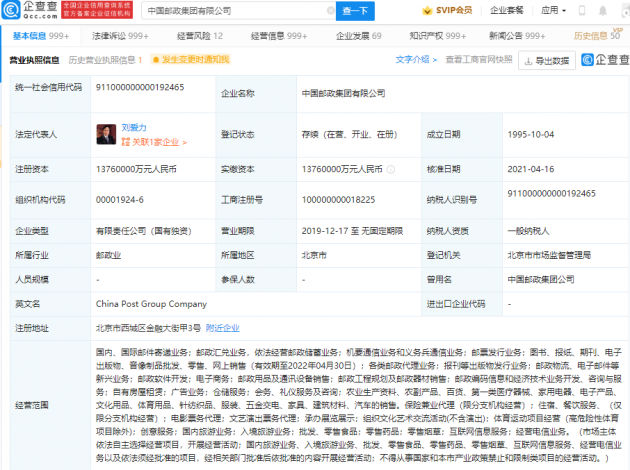
Task: Open the notification bell
Action: [x=603, y=11]
